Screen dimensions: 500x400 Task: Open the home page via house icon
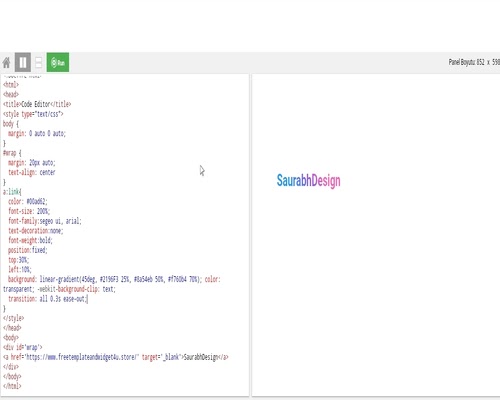click(x=6, y=62)
